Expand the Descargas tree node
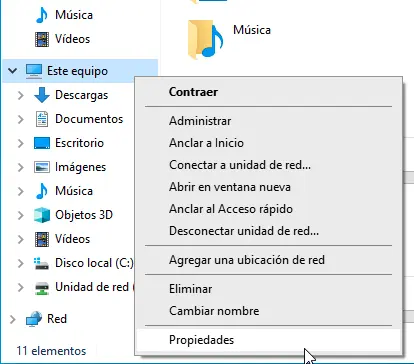 tap(21, 95)
